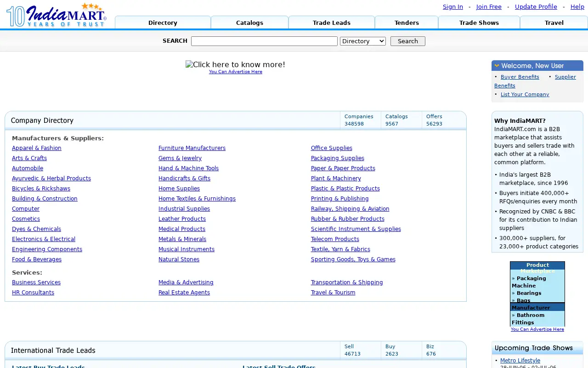
Task: Open the Trade Shows tab
Action: [479, 23]
